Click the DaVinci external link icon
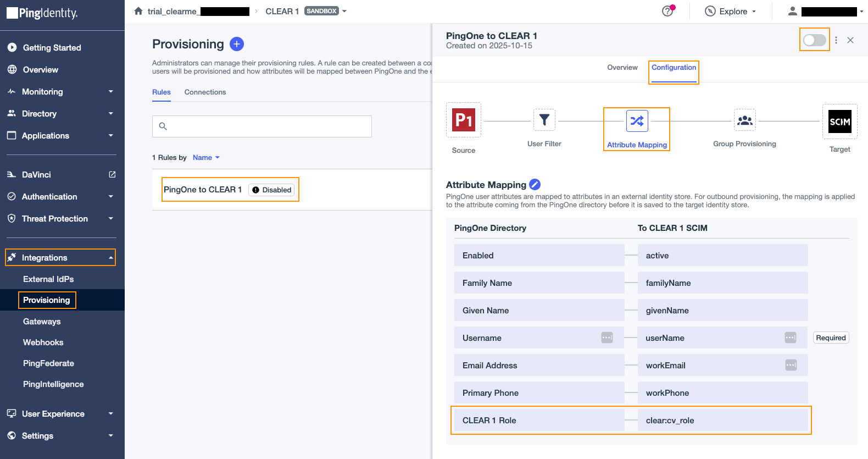Image resolution: width=868 pixels, height=459 pixels. (x=112, y=175)
